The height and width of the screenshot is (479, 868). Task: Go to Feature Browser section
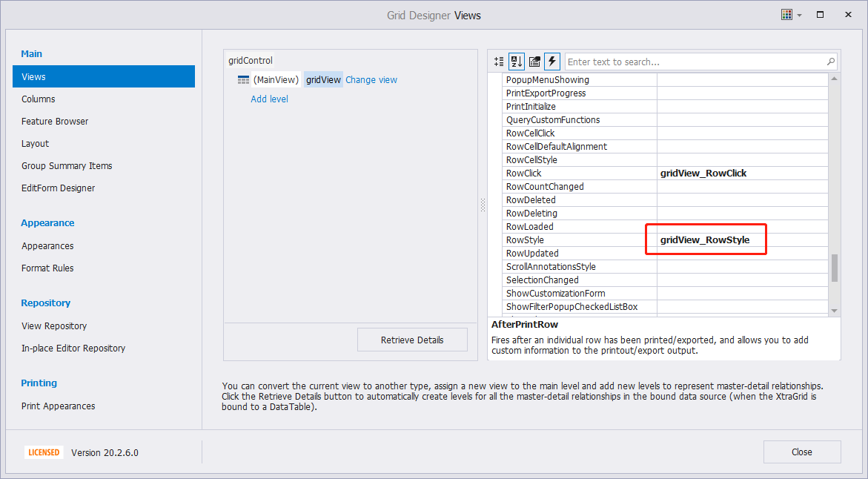(x=55, y=122)
